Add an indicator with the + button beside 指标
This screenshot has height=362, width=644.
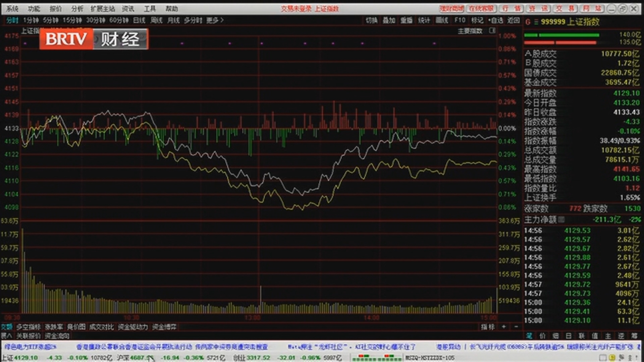click(x=503, y=327)
